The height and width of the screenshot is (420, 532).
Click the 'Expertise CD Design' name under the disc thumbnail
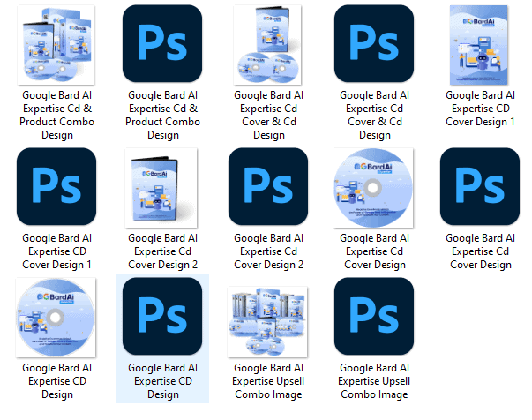[56, 381]
